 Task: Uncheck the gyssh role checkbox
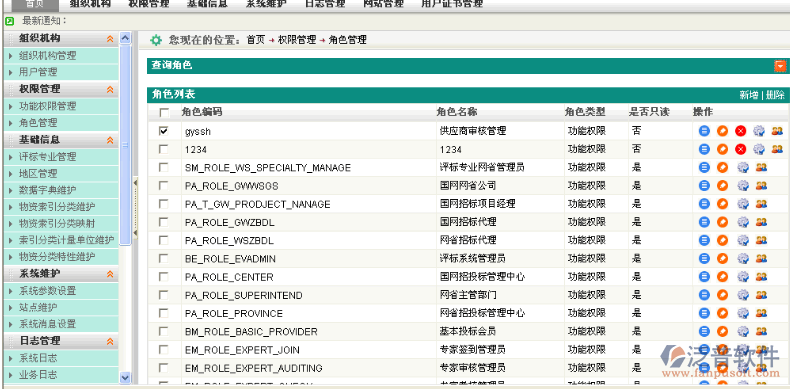pos(163,131)
